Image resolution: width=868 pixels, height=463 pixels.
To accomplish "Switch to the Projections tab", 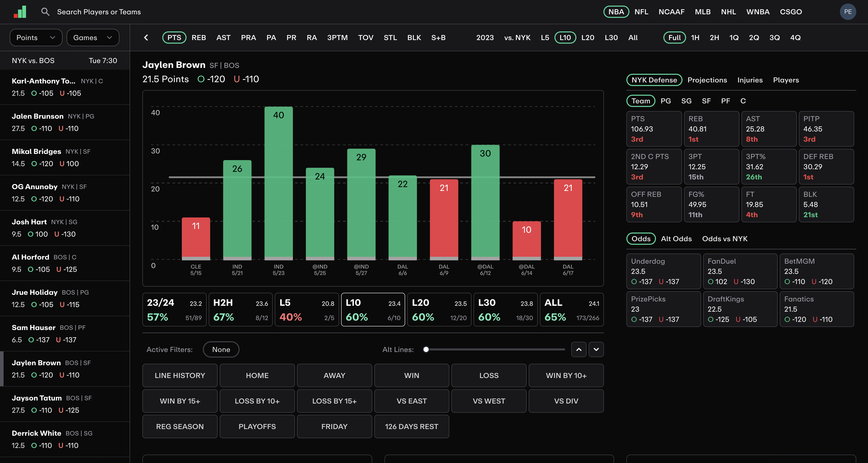I will 707,80.
